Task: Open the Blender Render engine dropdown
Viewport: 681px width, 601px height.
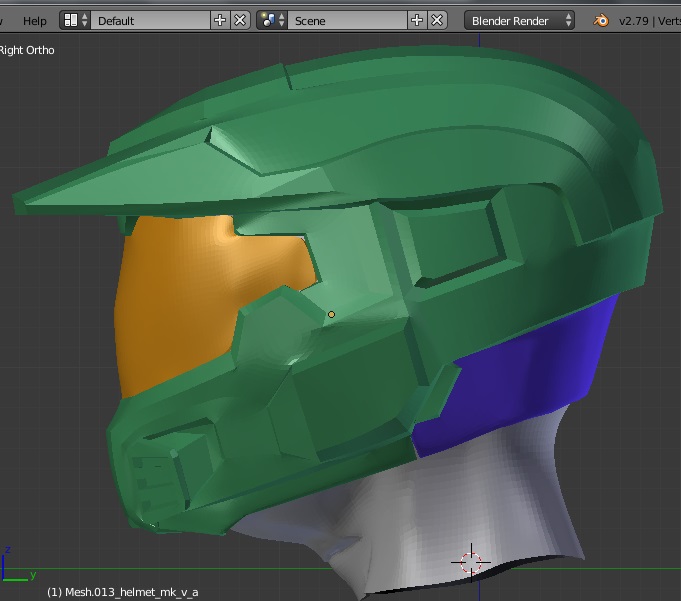Action: tap(519, 20)
